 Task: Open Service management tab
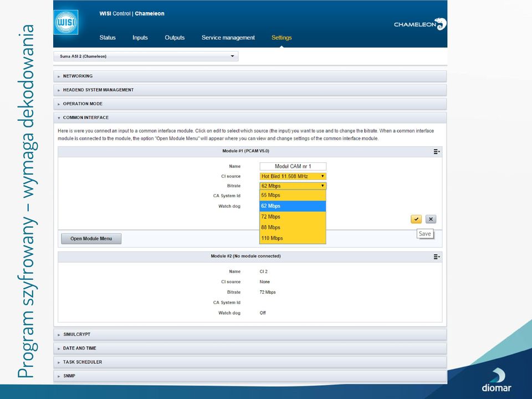pos(228,38)
